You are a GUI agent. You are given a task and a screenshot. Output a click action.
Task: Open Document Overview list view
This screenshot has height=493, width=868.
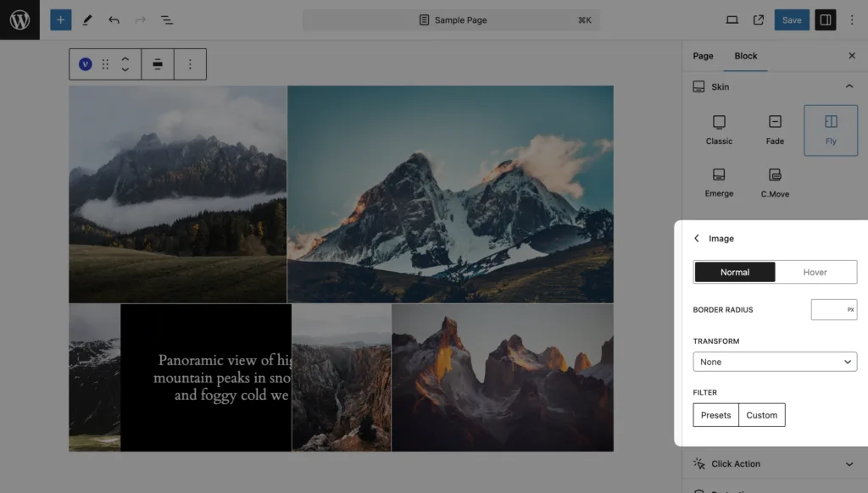click(167, 20)
